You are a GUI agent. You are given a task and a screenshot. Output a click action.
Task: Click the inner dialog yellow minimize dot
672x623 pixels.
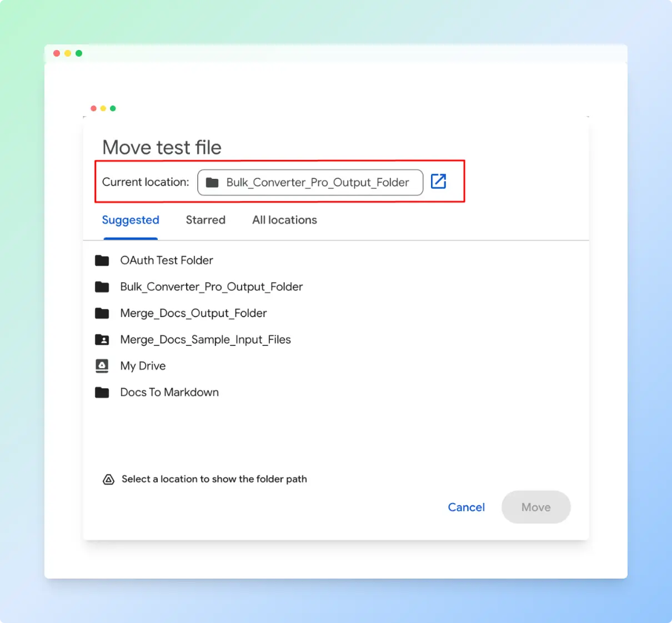click(103, 108)
